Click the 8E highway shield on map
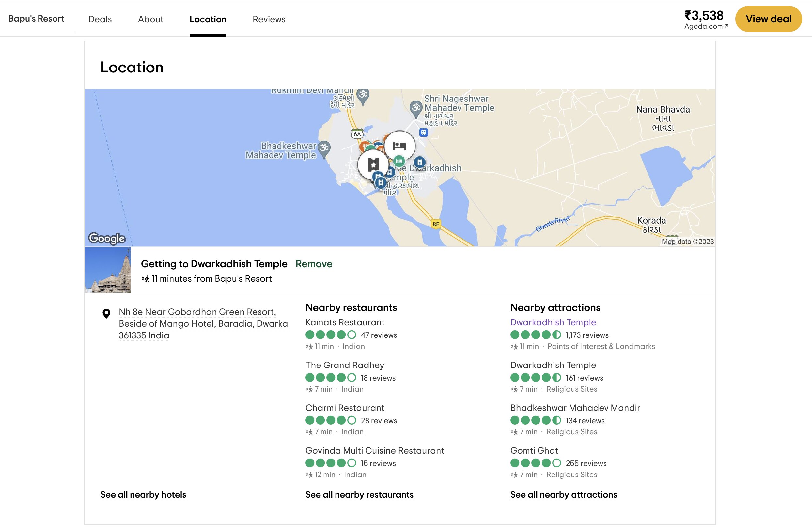Screen dimensions: 812x530 point(436,224)
